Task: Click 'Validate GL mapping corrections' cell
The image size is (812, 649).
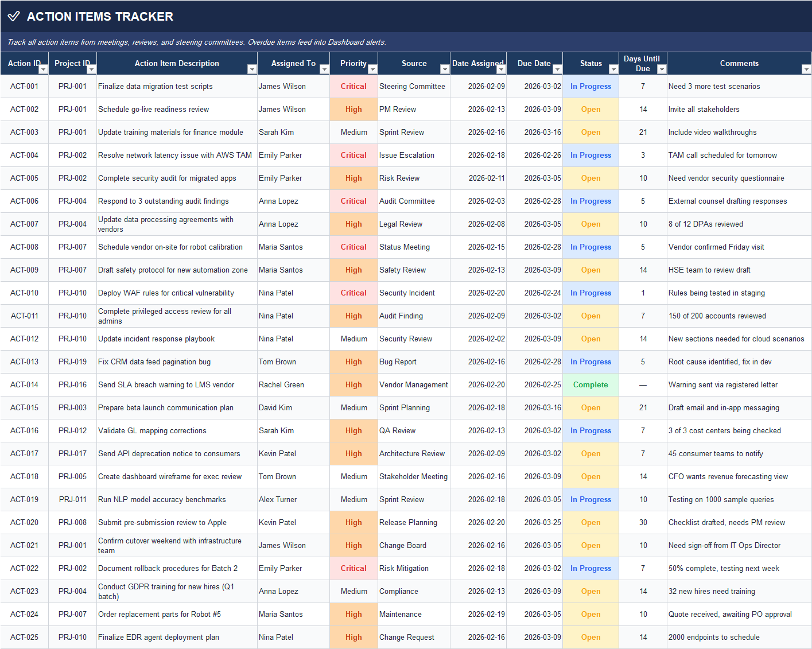Action: point(177,431)
